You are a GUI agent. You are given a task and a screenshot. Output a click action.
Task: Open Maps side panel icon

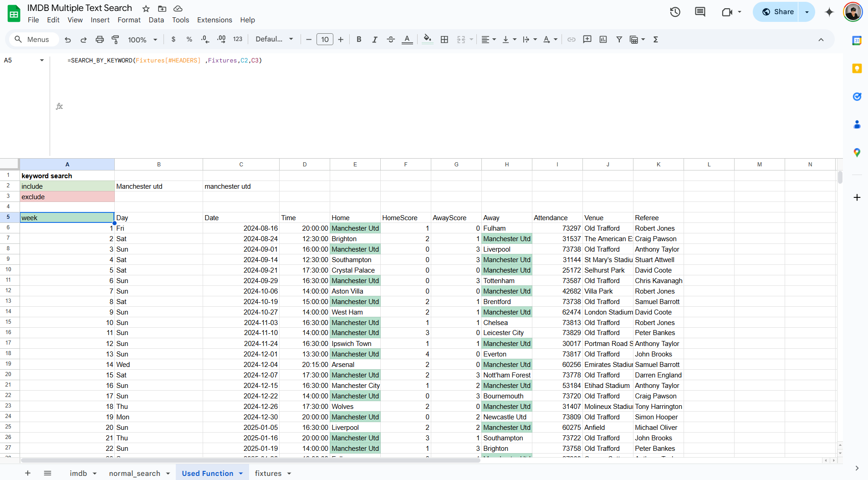point(857,152)
